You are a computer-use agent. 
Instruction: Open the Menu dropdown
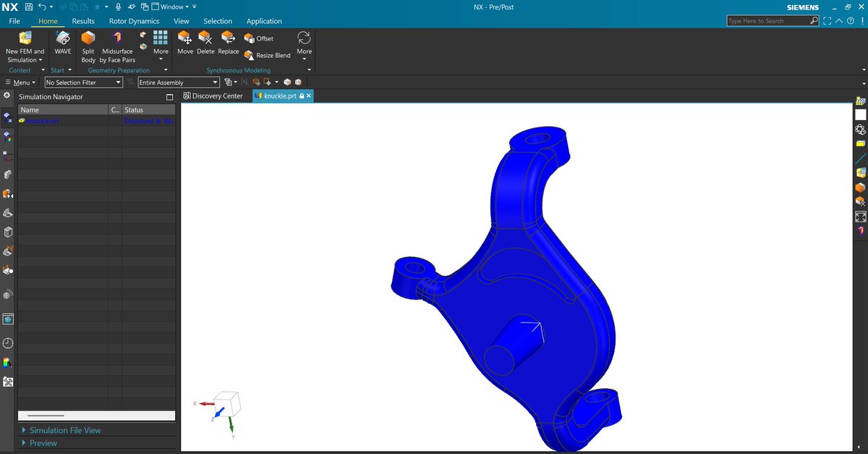pos(20,83)
